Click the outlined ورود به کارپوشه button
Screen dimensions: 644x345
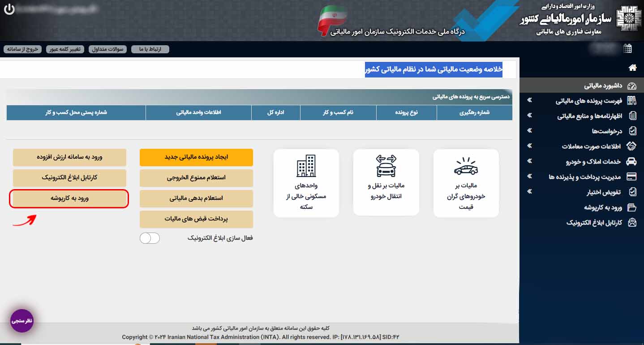pyautogui.click(x=69, y=198)
